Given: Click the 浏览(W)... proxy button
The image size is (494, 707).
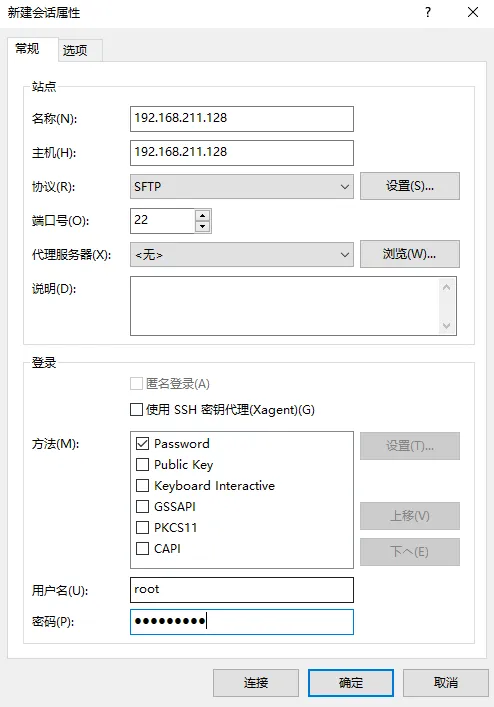Looking at the screenshot, I should (410, 254).
